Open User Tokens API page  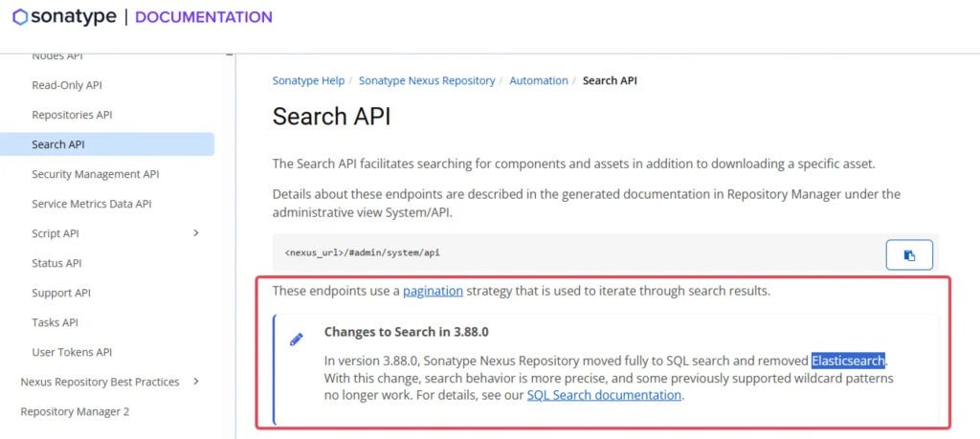coord(72,352)
